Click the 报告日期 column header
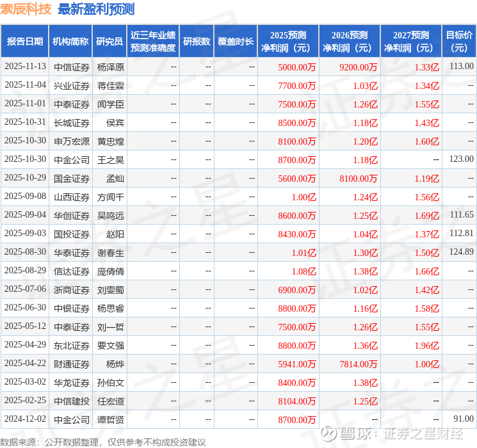This screenshot has width=477, height=448. 24,42
